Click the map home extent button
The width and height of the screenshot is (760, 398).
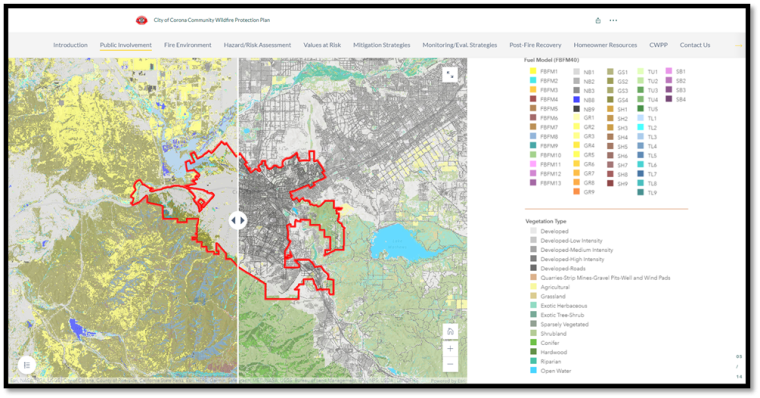450,332
